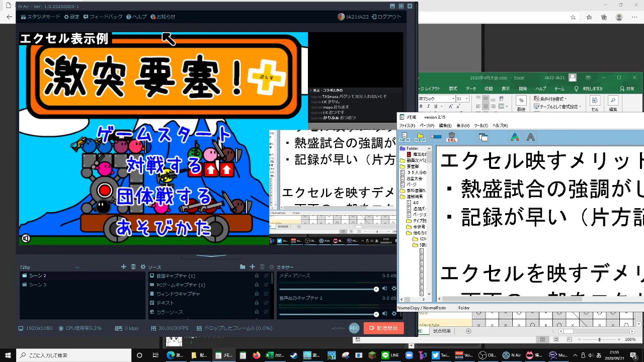Add a new Excel sheet with plus icon
Viewport: 644px width, 362px height.
click(468, 331)
